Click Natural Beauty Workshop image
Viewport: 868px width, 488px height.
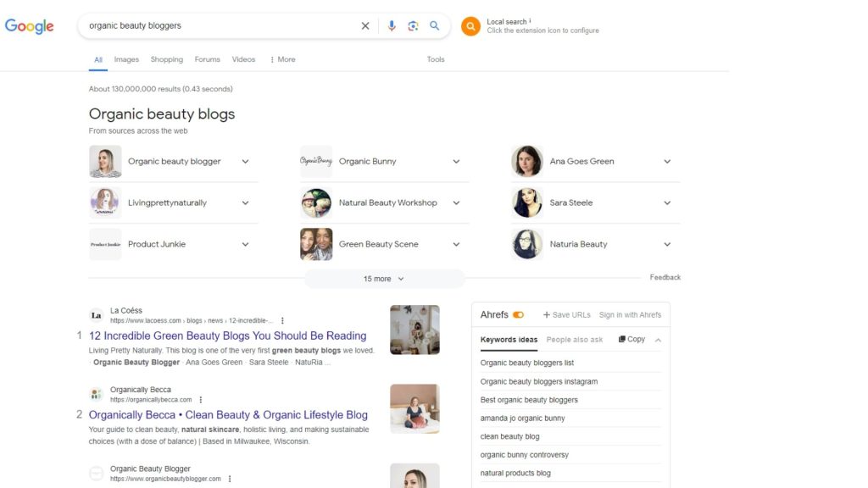coord(316,203)
